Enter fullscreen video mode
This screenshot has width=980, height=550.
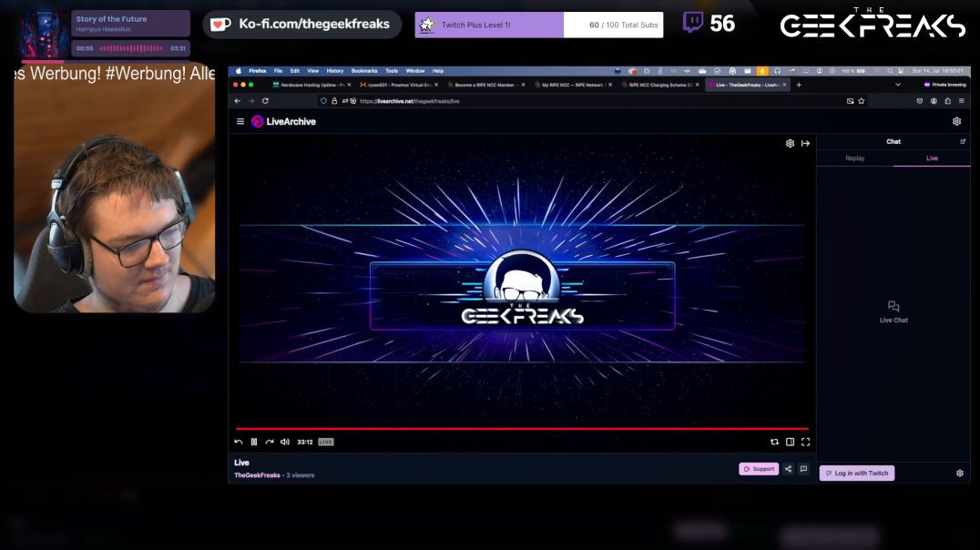click(x=806, y=442)
